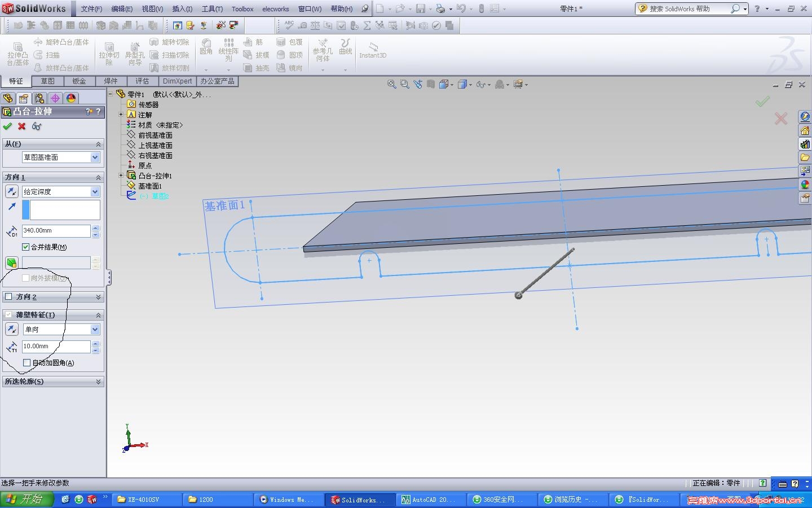Click the 340.00mm depth input field
Image resolution: width=812 pixels, height=508 pixels.
(55, 231)
